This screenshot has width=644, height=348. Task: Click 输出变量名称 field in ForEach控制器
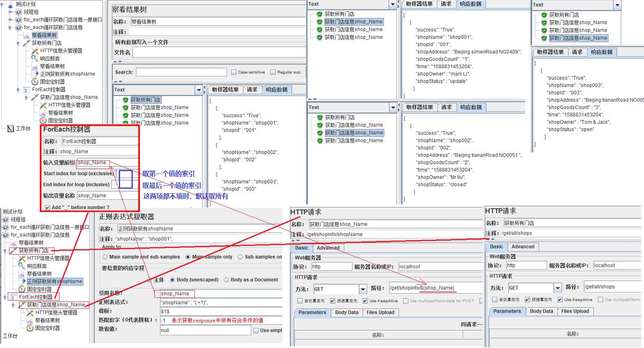tap(107, 196)
